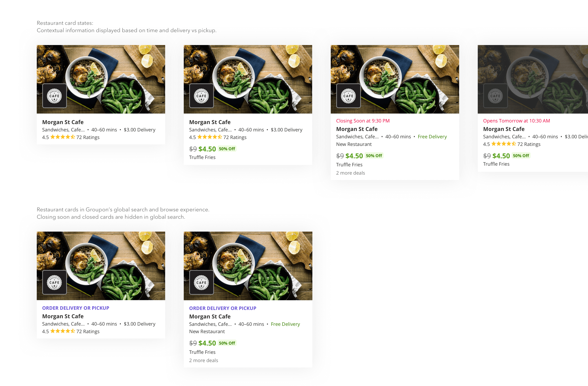Click the cafe logo on the bottom-left card

coord(54,282)
